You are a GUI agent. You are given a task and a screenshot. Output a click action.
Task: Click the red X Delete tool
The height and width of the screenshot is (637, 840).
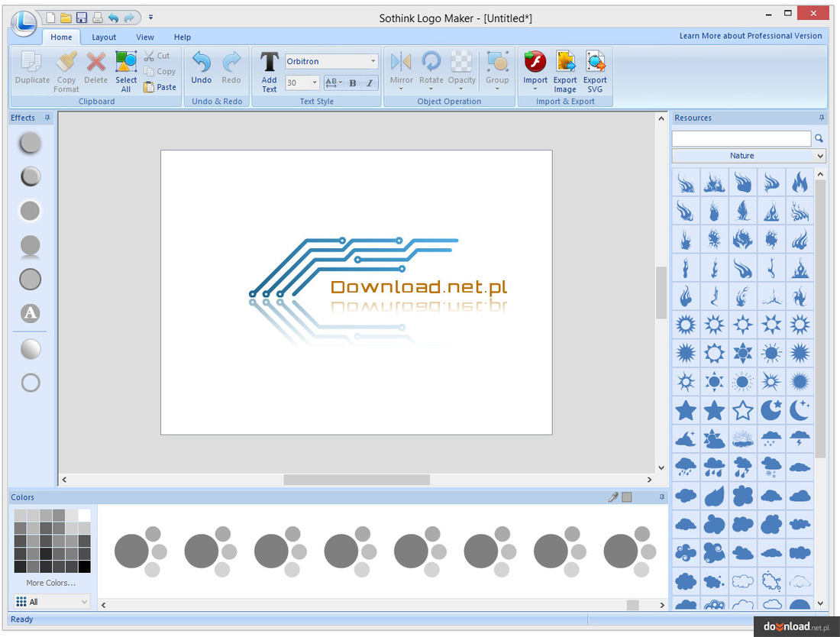96,69
